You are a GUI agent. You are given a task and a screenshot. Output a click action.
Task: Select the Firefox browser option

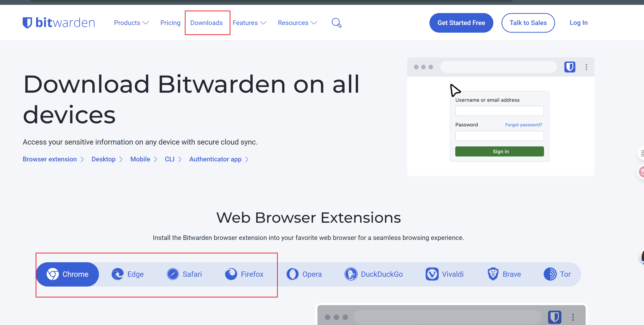244,274
